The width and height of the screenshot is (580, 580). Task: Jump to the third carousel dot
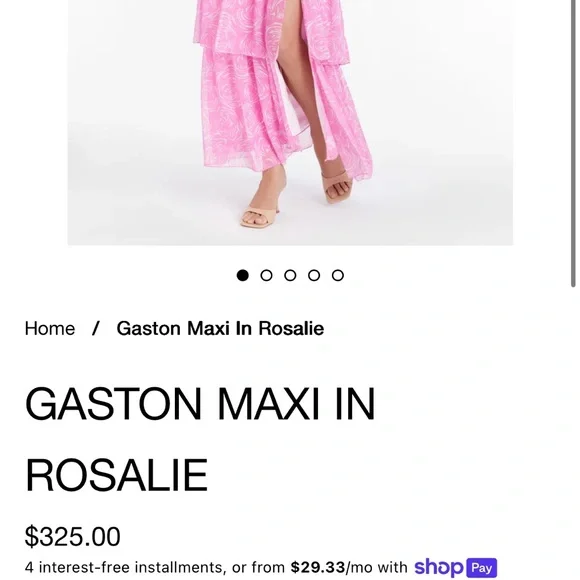click(x=290, y=276)
